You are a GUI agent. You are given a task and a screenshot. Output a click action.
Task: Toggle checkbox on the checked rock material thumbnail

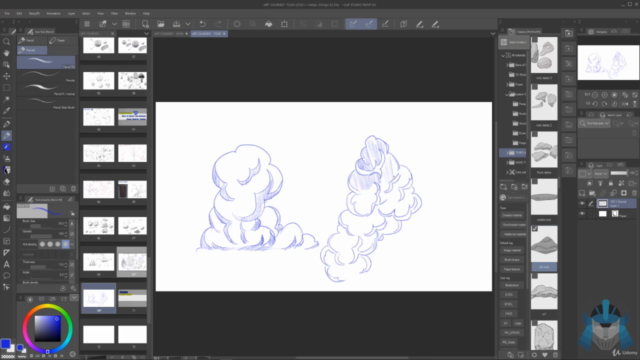tap(535, 229)
